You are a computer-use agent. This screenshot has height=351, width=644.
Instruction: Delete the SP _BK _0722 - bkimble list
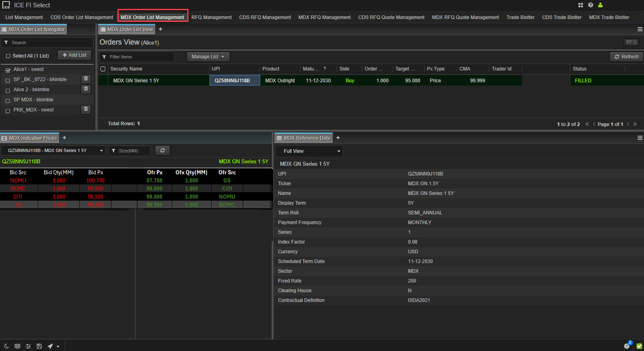[x=86, y=79]
